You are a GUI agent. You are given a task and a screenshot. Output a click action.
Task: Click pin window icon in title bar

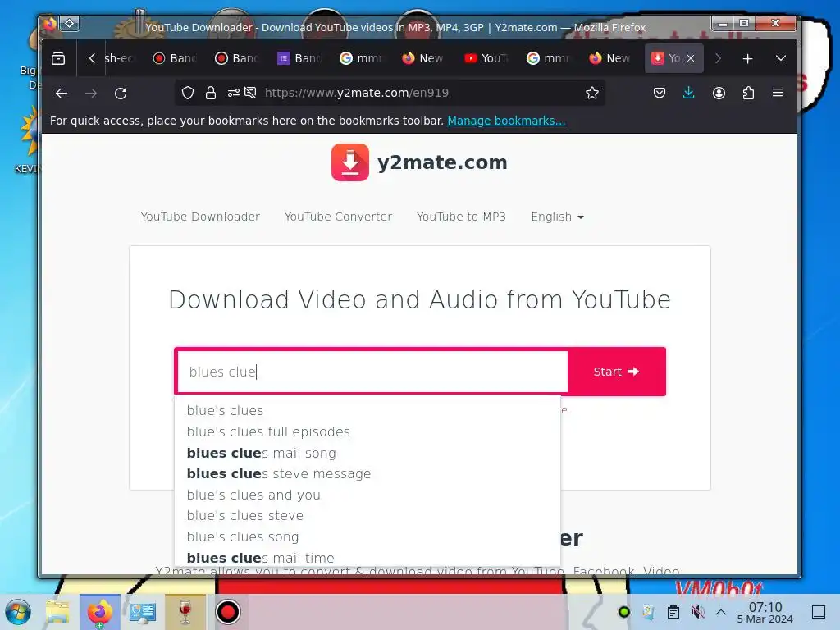pos(70,23)
